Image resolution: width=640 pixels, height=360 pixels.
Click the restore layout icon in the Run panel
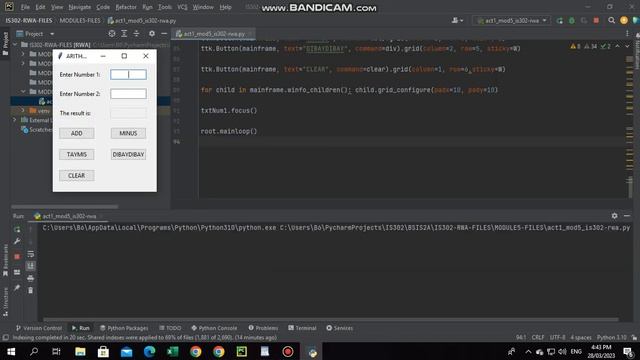click(x=17, y=272)
